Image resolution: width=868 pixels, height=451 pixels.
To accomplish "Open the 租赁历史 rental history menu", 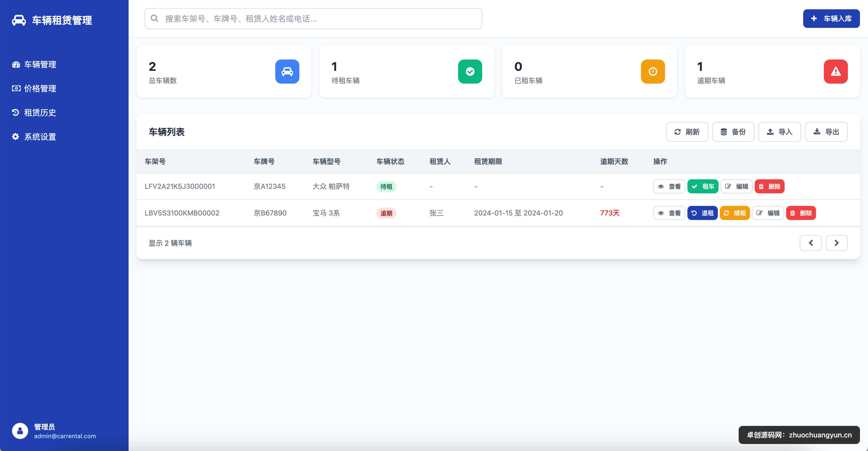I will pyautogui.click(x=40, y=112).
